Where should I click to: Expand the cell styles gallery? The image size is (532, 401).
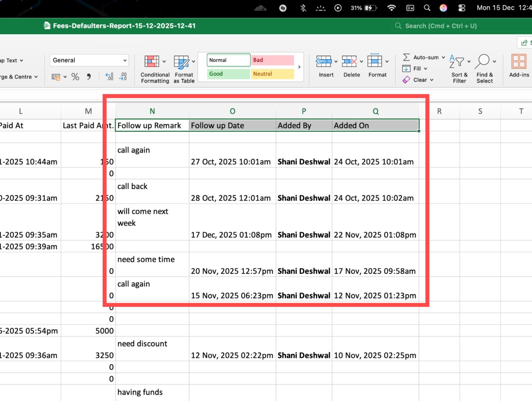tap(299, 67)
